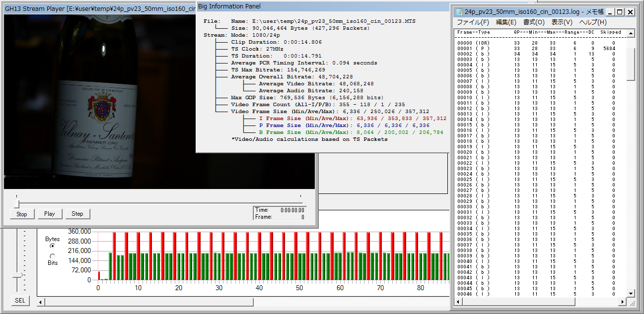The height and width of the screenshot is (314, 644).
Task: Click the Notepad scroll left arrow
Action: pos(458,302)
